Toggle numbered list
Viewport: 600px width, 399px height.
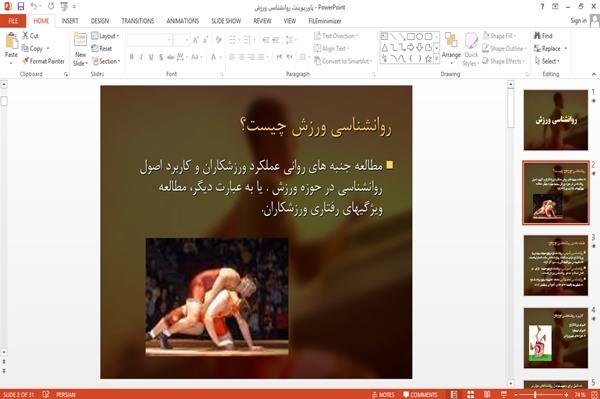[247, 40]
